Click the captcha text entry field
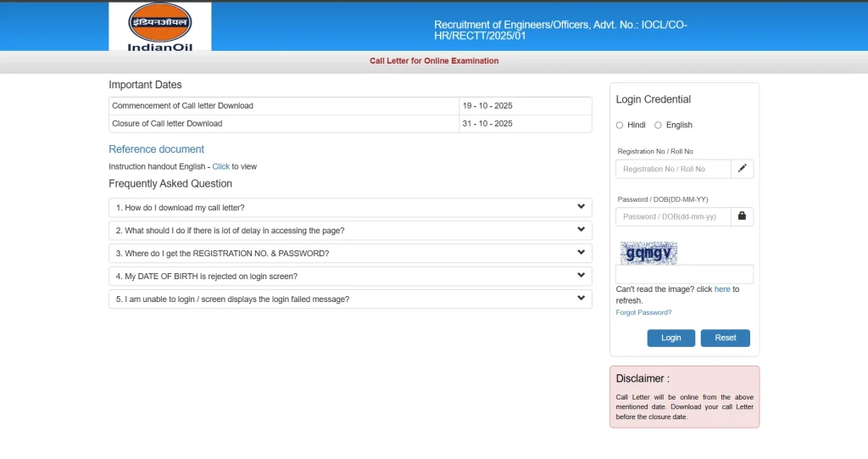The image size is (868, 459). 684,274
